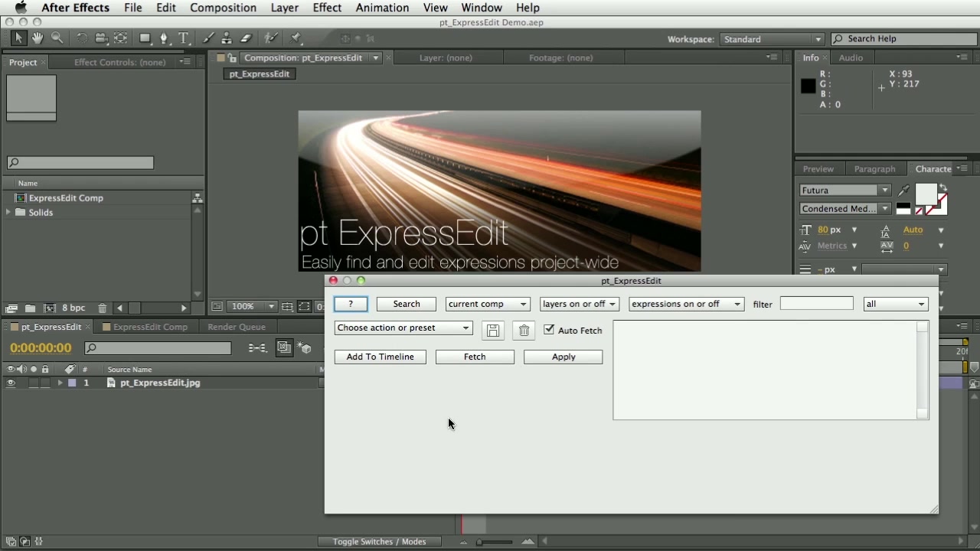
Task: Open the Apple menu
Action: coord(21,8)
